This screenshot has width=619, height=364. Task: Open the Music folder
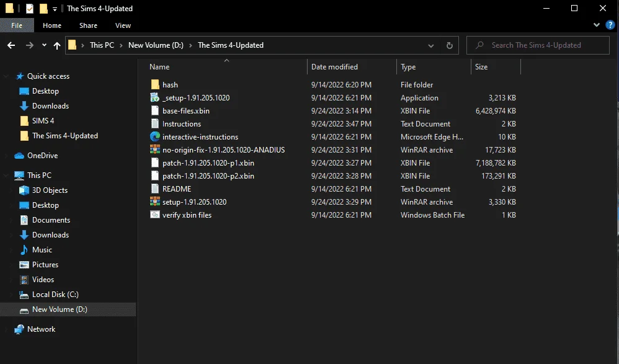pyautogui.click(x=42, y=250)
